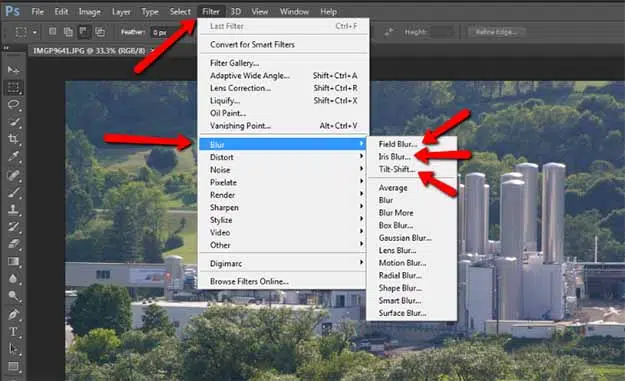Screen dimensions: 625x381
Task: Open tool preset picker arrow
Action: click(x=35, y=32)
